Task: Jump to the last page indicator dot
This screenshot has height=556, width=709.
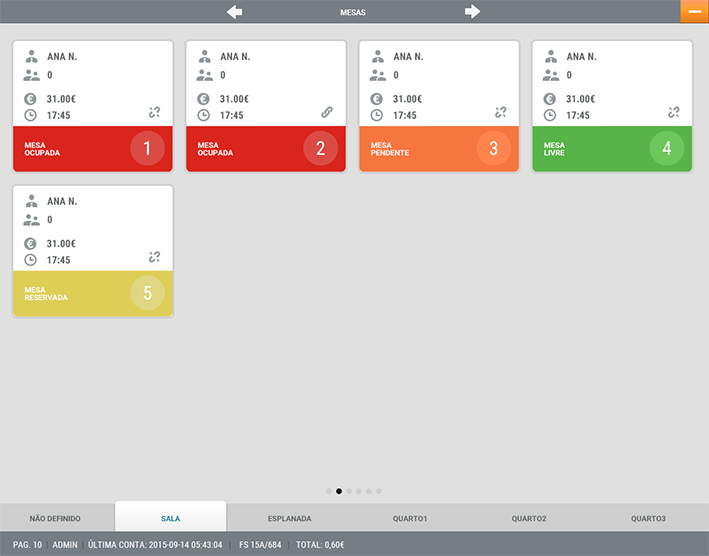Action: coord(379,491)
